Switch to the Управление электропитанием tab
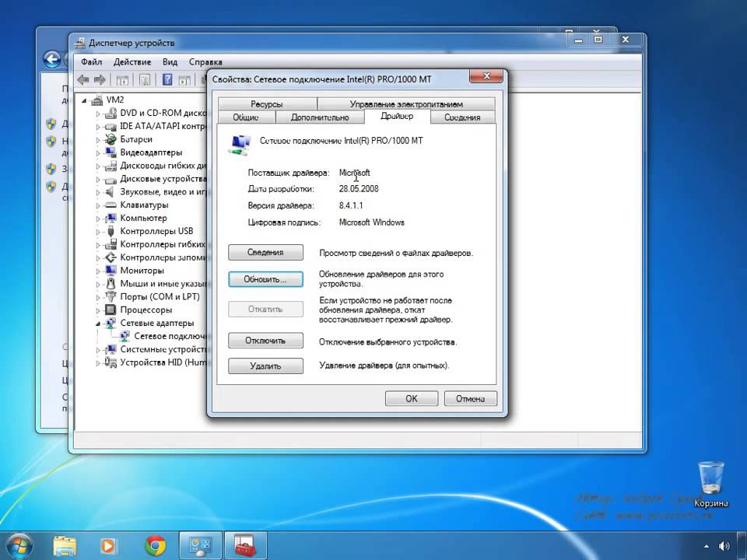 tap(406, 103)
